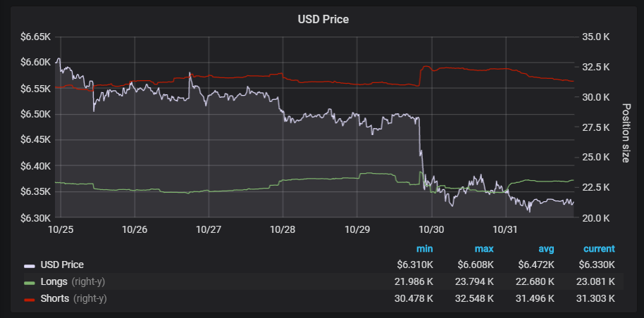Toggle the USD Price series in legend
The width and height of the screenshot is (644, 318).
[62, 265]
